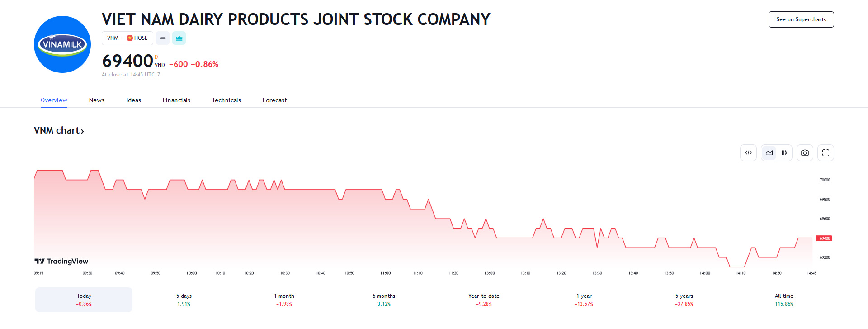Screen dimensions: 868x329
Task: Select the 5 days range
Action: tap(184, 300)
